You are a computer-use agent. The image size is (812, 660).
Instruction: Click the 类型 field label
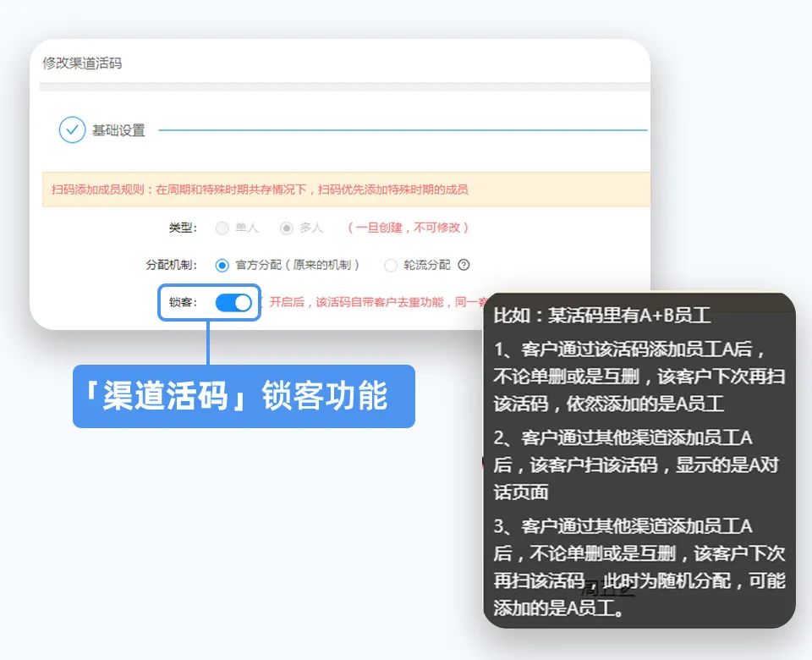(x=183, y=228)
